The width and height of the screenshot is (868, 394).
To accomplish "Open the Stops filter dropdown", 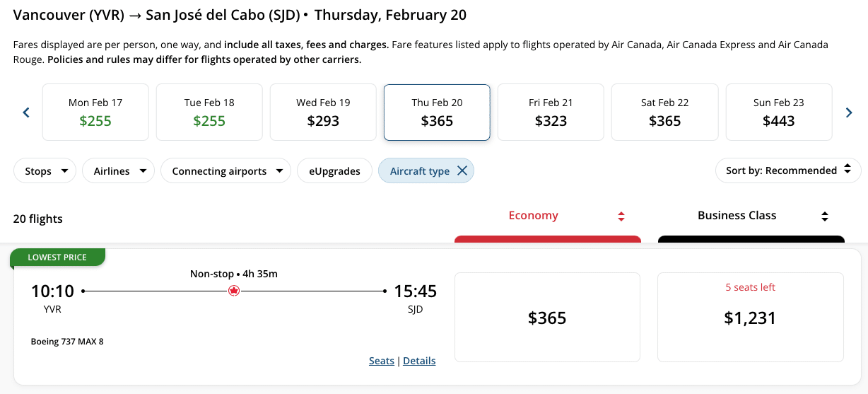I will [45, 170].
